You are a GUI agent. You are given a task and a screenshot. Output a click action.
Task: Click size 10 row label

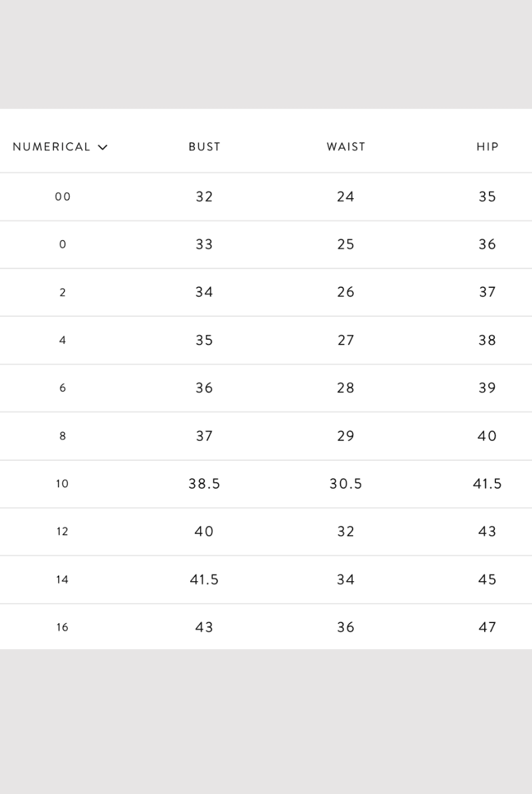tap(63, 483)
